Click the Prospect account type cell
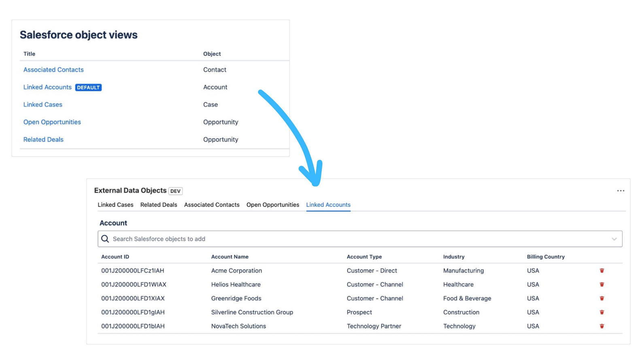This screenshot has height=364, width=642. pos(359,312)
